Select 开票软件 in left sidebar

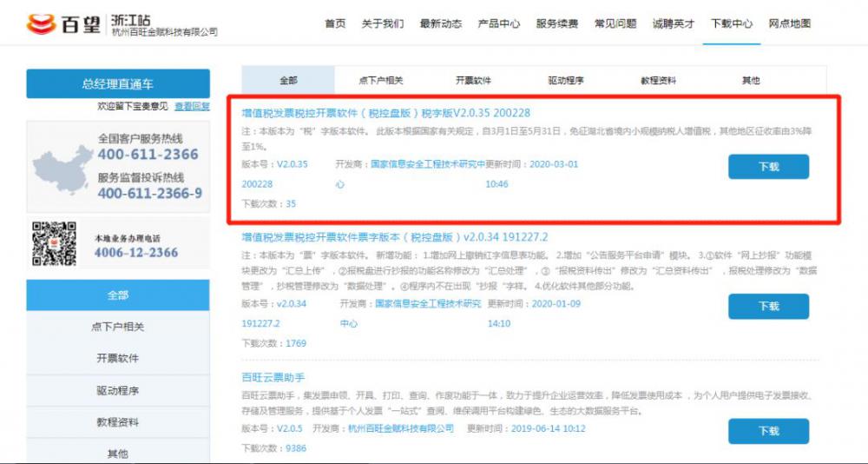click(118, 358)
